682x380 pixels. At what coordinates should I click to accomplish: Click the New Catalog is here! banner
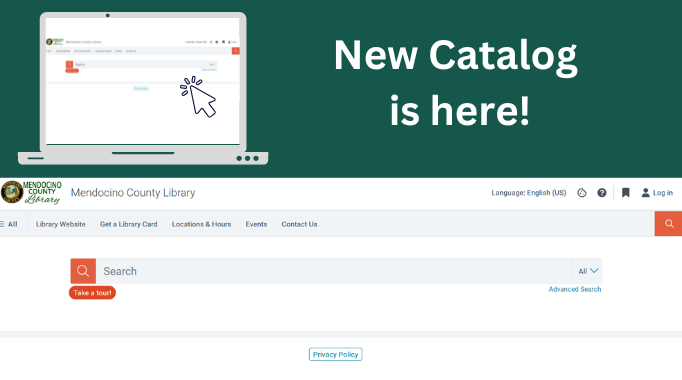tap(341, 89)
